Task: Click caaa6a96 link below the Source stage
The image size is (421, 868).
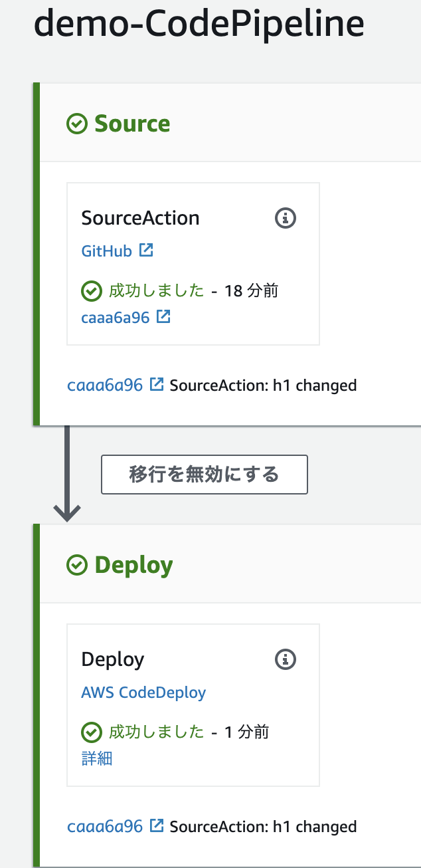Action: click(x=105, y=384)
